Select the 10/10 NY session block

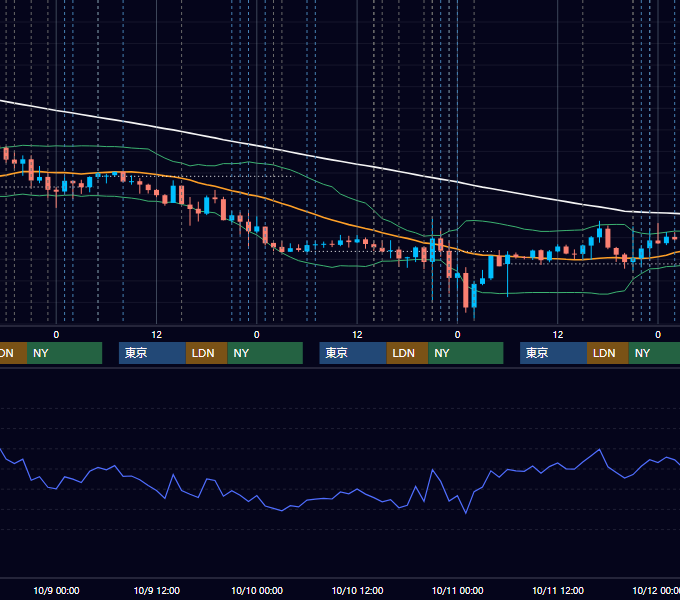coord(466,353)
